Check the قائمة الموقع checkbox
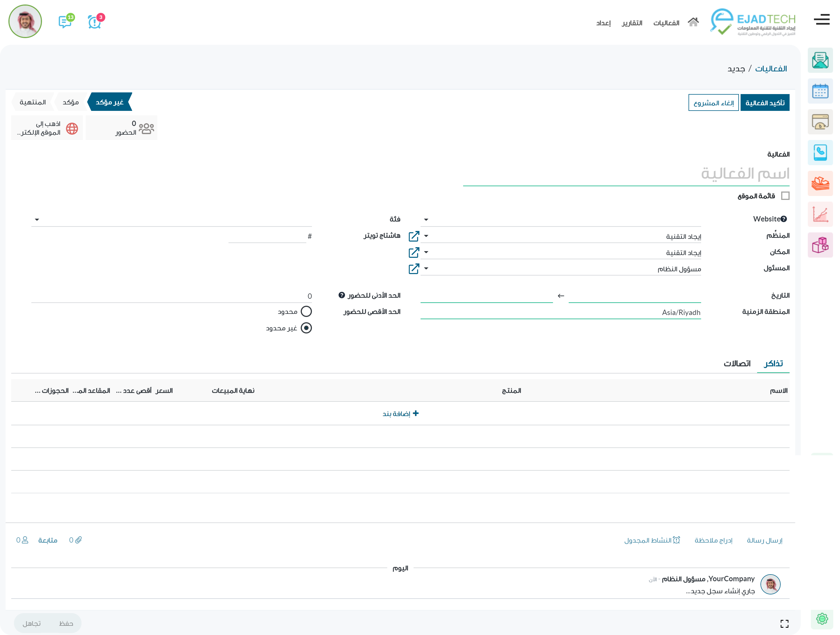This screenshot has width=840, height=635. (785, 196)
